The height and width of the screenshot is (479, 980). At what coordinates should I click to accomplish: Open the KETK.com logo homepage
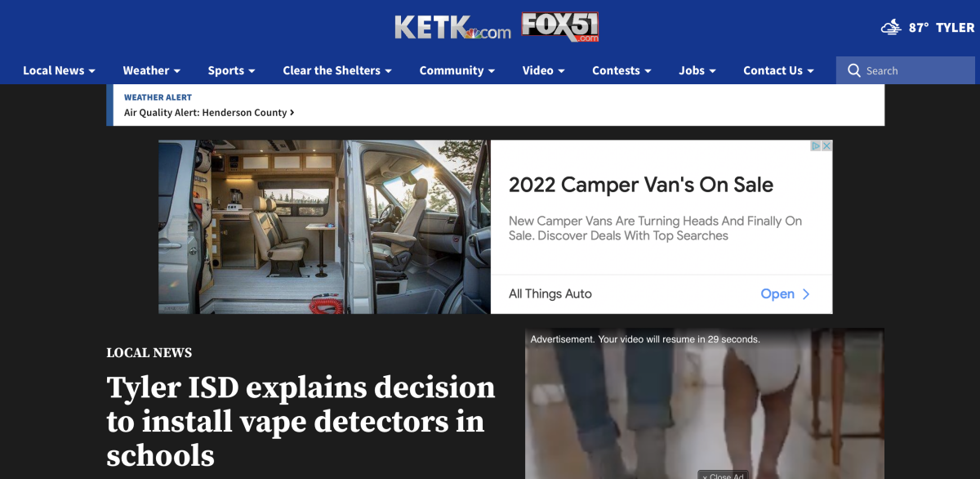coord(452,28)
